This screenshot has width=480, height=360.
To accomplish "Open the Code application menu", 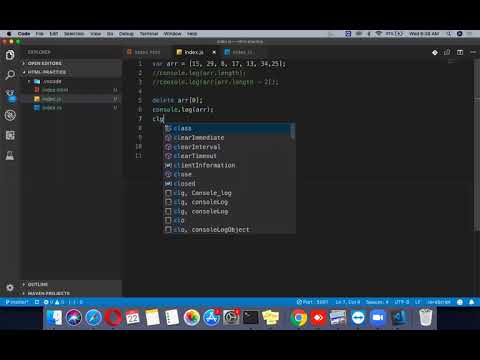I will coord(24,34).
